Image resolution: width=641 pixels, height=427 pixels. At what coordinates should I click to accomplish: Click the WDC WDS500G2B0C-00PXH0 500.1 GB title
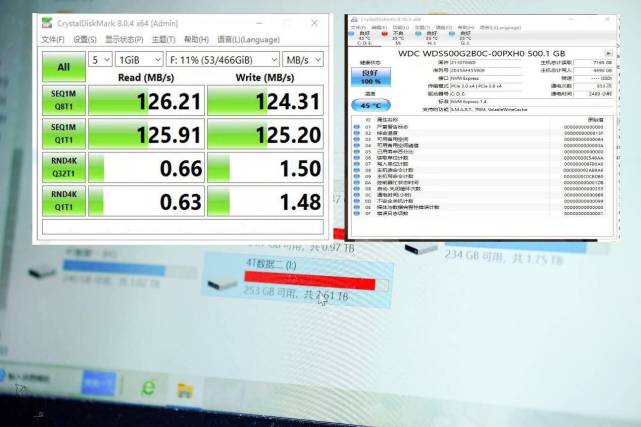tap(481, 53)
